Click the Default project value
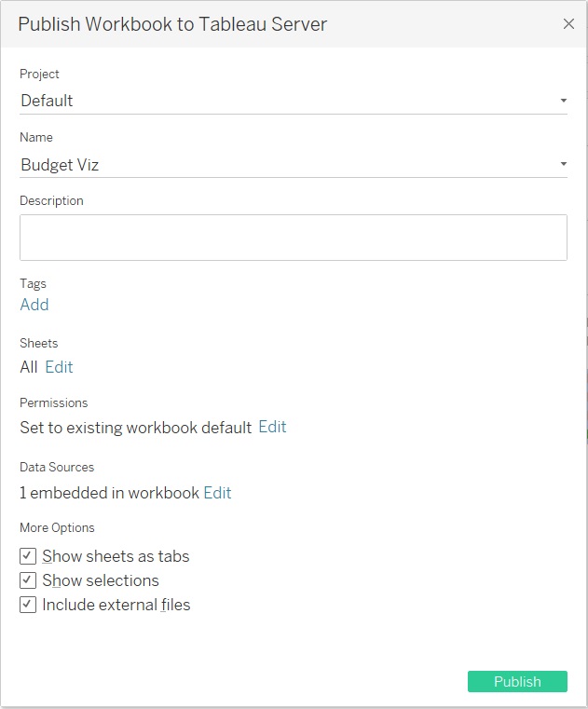 [48, 101]
